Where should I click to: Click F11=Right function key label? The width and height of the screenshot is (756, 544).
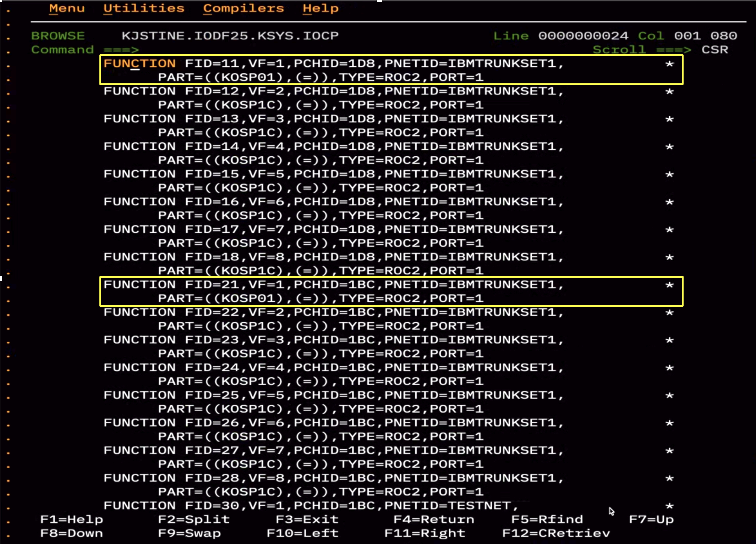pyautogui.click(x=425, y=533)
